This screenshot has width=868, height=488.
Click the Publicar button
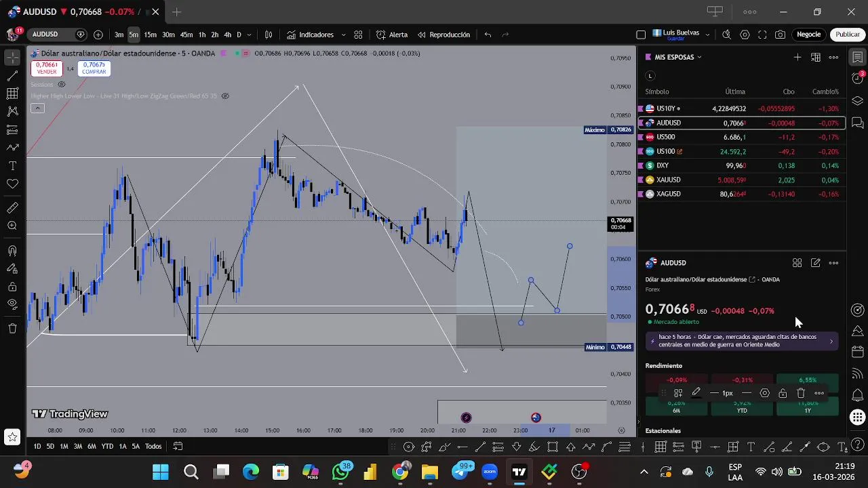(848, 35)
